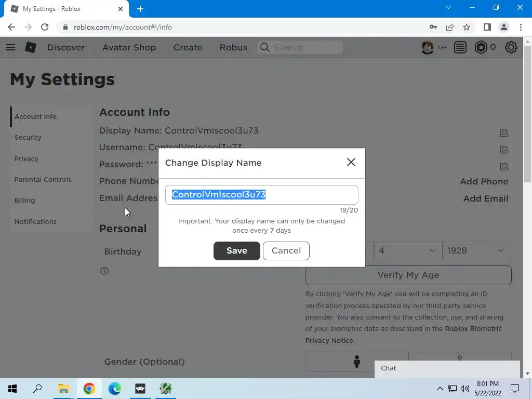Bookmark this page with star icon
Screen dimensions: 532x399
coord(467,27)
